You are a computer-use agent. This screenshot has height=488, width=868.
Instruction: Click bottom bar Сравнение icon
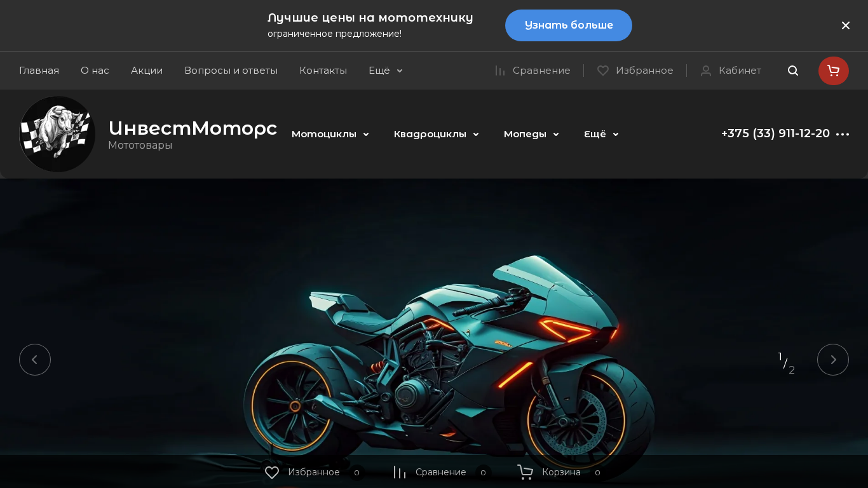coord(400,472)
